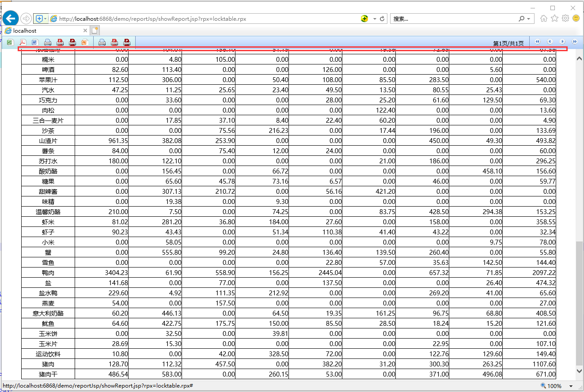
Task: Jump to the last report page
Action: [575, 41]
